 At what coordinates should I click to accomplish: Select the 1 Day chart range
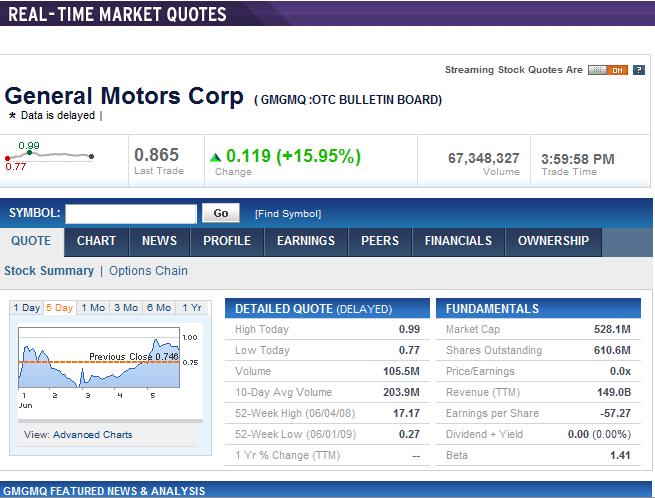(x=27, y=308)
